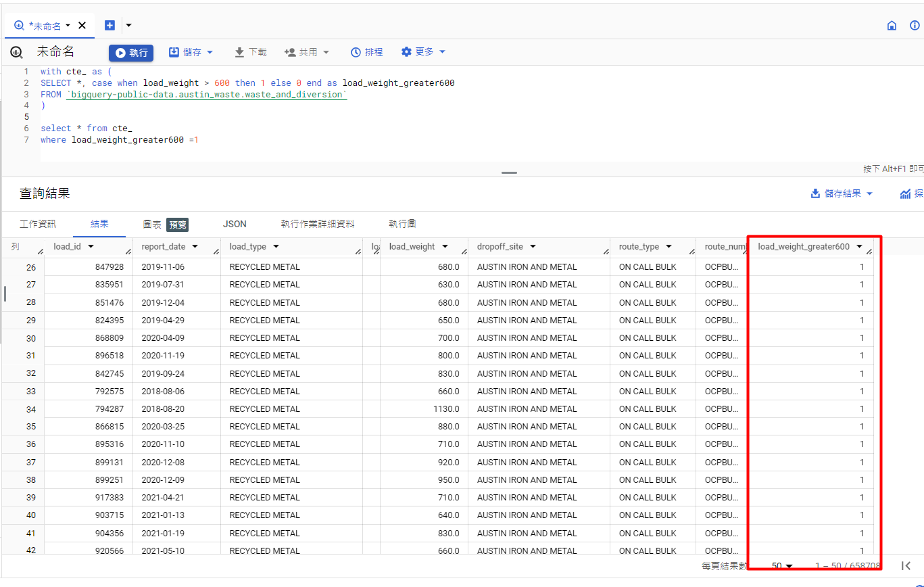This screenshot has width=924, height=587.
Task: Open the load_id column menu arrow
Action: click(x=91, y=247)
